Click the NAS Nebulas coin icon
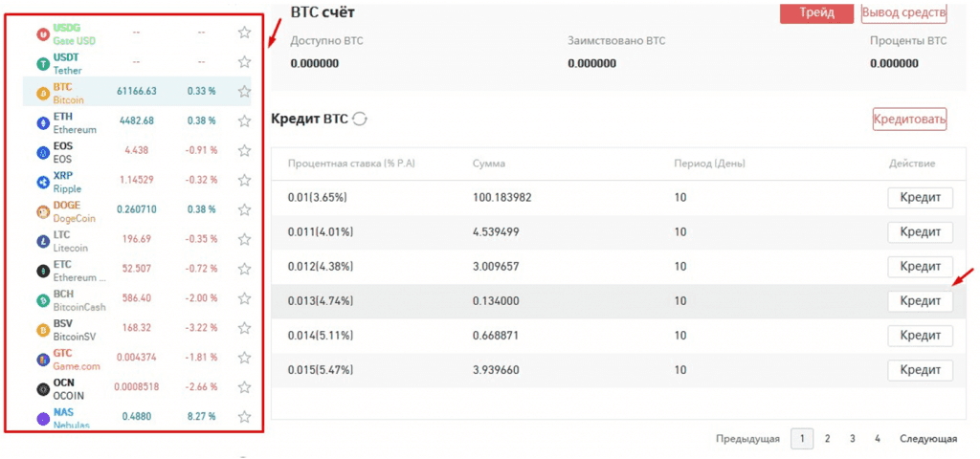The width and height of the screenshot is (980, 459). [43, 419]
